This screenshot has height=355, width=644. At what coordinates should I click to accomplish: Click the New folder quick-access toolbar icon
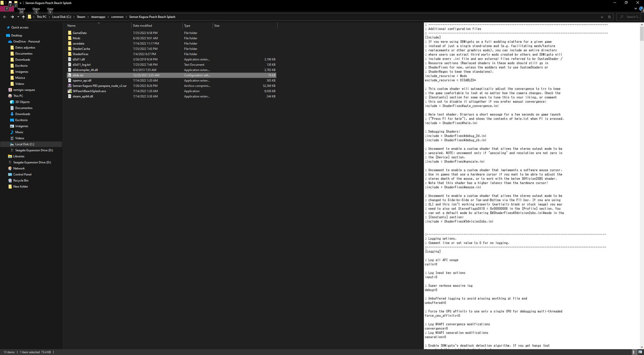[x=15, y=3]
